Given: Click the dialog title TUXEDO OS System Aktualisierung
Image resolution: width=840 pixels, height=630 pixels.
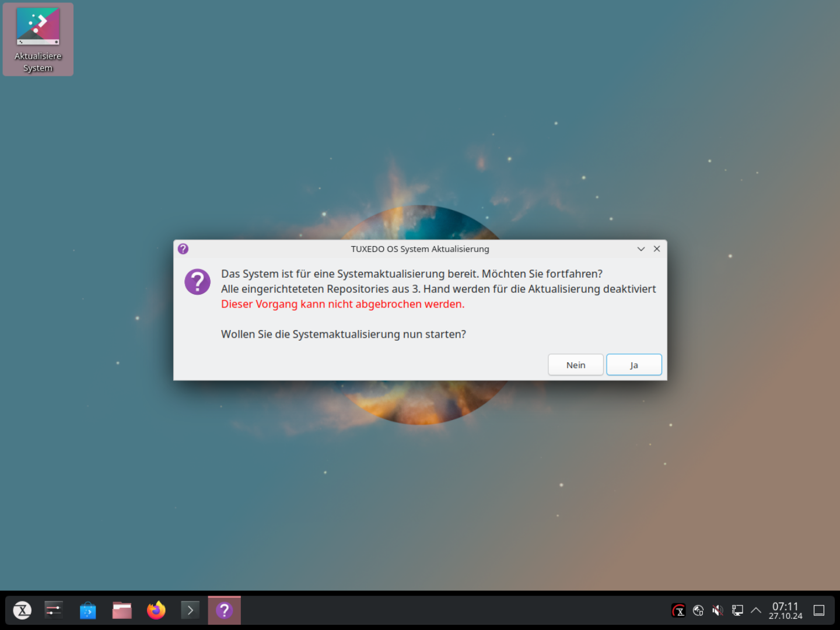Looking at the screenshot, I should 420,249.
